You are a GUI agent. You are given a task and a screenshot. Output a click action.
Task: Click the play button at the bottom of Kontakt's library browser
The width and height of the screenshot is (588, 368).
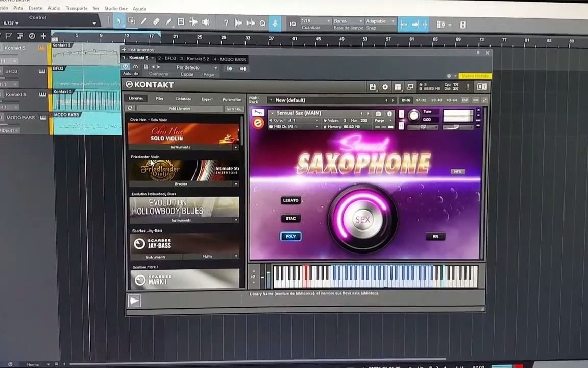(134, 301)
